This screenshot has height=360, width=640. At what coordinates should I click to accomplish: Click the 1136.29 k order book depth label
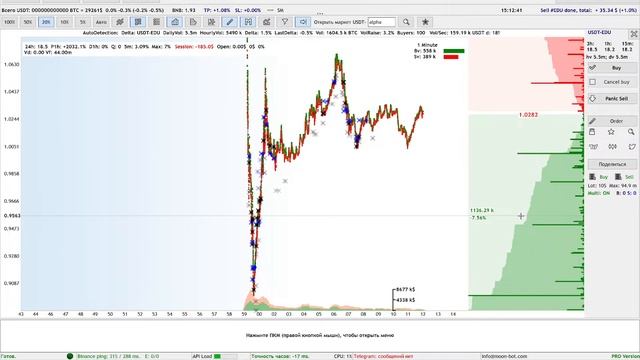click(482, 210)
